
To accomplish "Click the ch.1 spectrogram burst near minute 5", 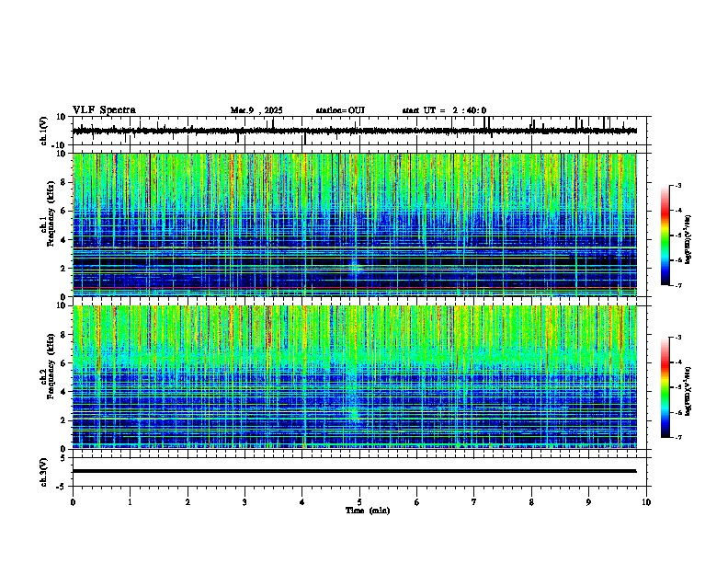I will coord(355,268).
